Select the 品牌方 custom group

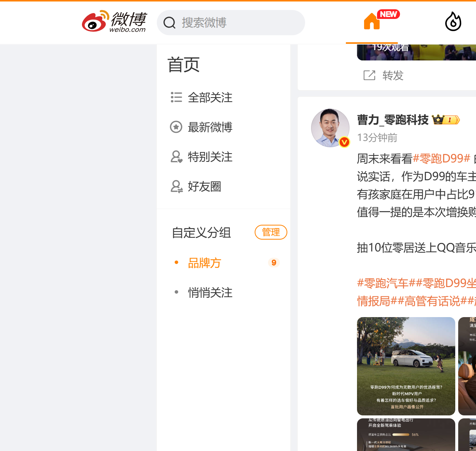pos(204,263)
